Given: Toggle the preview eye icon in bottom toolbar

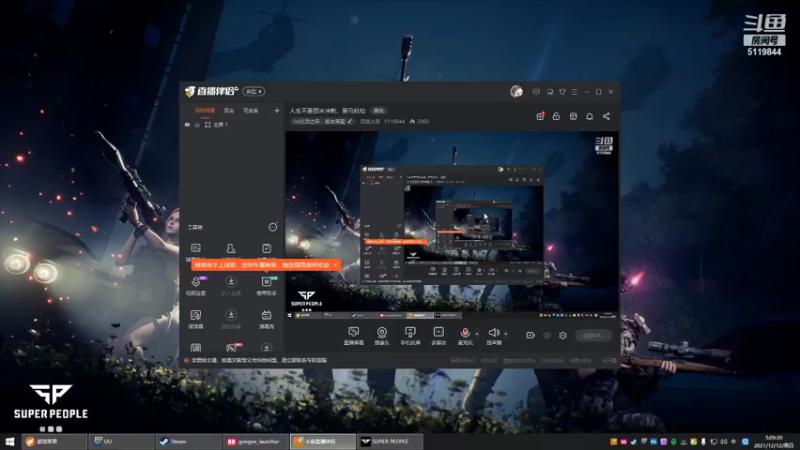Looking at the screenshot, I should click(x=547, y=335).
